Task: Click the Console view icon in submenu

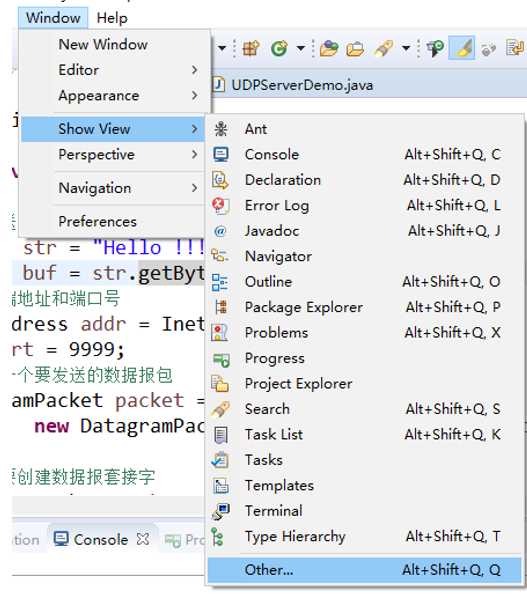Action: pyautogui.click(x=221, y=154)
